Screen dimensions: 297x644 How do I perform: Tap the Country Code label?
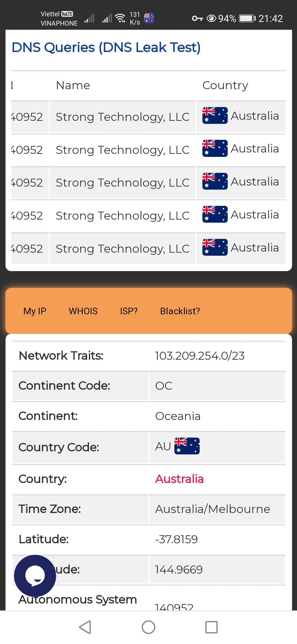[x=59, y=447]
